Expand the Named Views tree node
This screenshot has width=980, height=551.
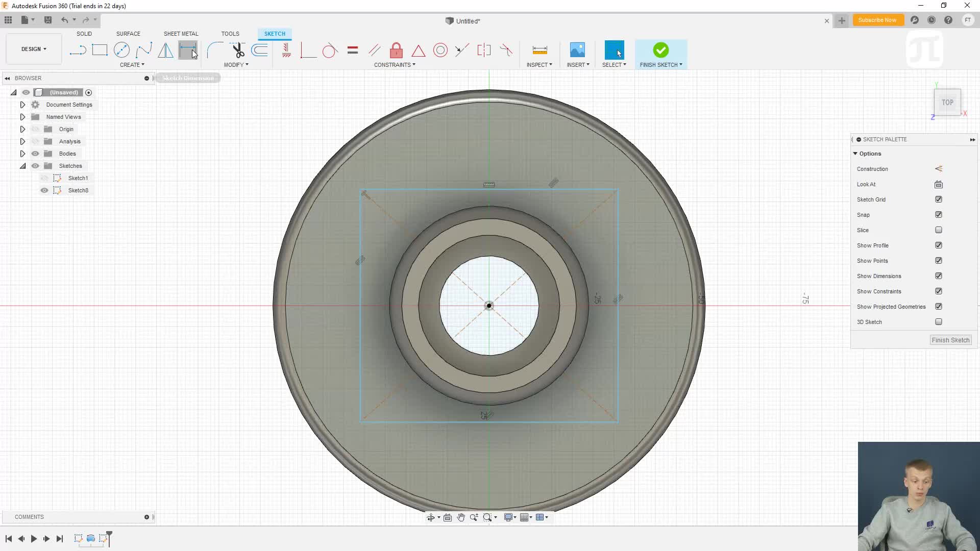click(x=22, y=117)
